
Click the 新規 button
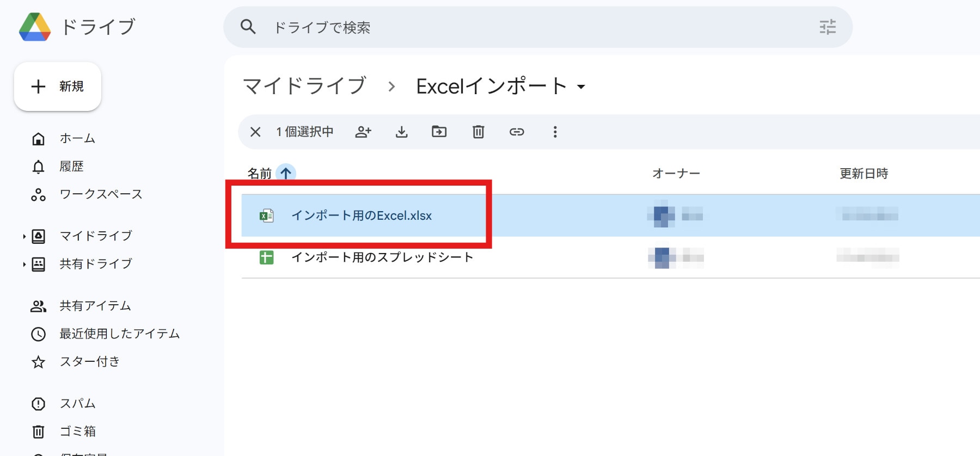(58, 87)
